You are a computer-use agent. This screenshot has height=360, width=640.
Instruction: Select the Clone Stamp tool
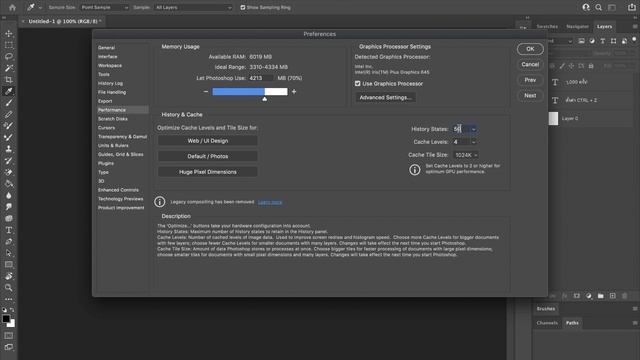(x=9, y=149)
